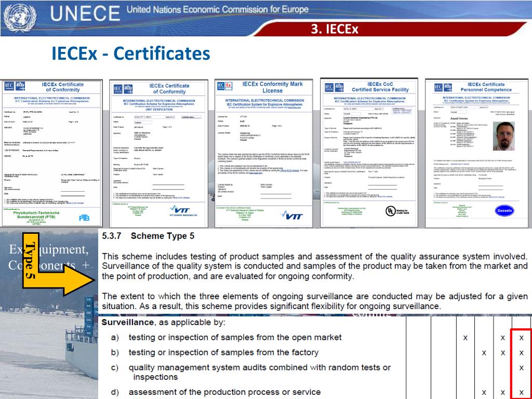532x399 pixels.
Task: Click the 'IECEx Conformity Mark License' heading
Action: pyautogui.click(x=272, y=87)
